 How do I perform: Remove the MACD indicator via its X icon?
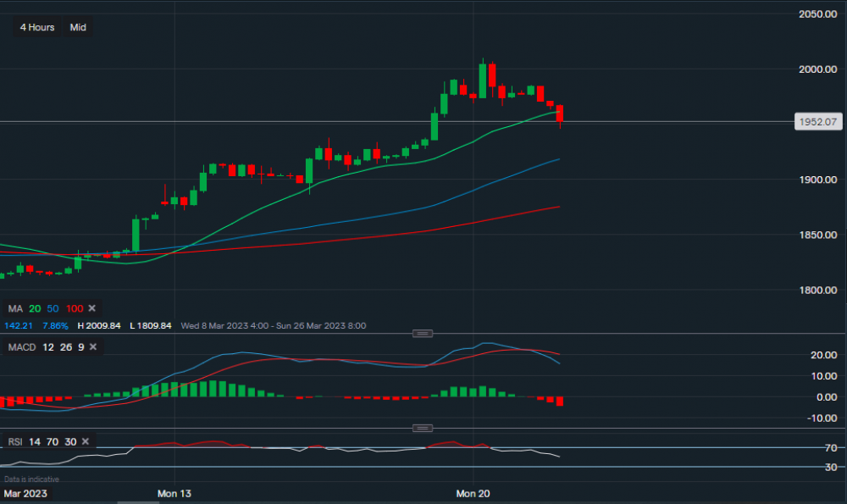pyautogui.click(x=93, y=347)
